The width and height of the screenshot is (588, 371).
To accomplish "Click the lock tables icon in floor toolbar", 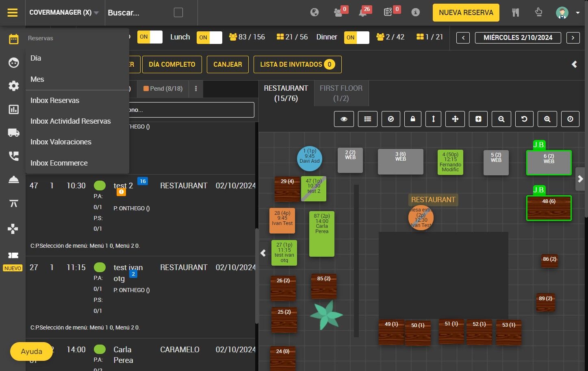I will [x=413, y=119].
